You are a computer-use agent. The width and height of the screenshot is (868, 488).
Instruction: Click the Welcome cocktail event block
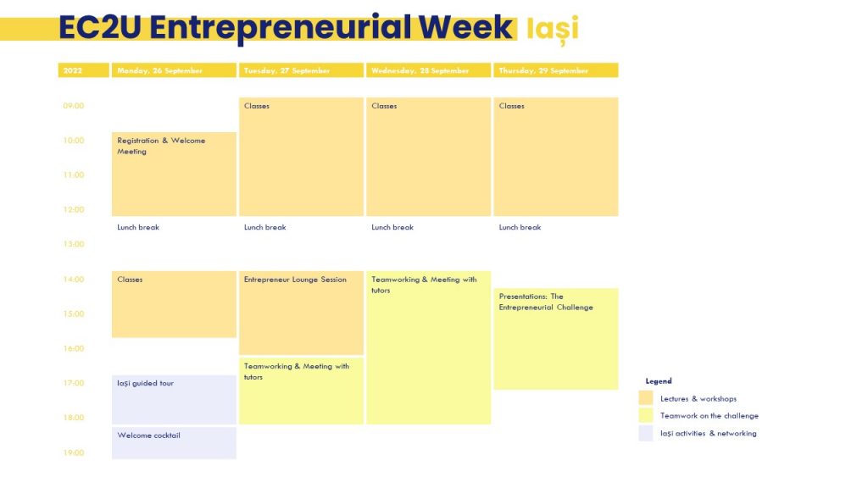174,442
